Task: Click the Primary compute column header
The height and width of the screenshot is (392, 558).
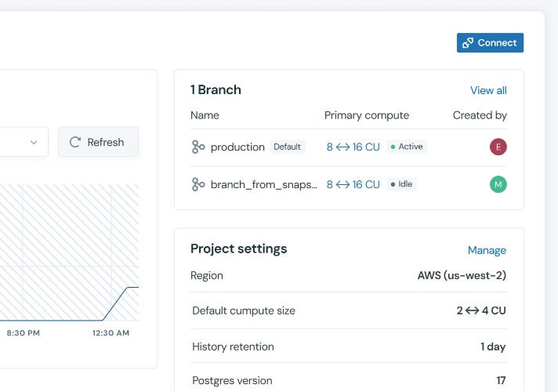Action: point(367,115)
